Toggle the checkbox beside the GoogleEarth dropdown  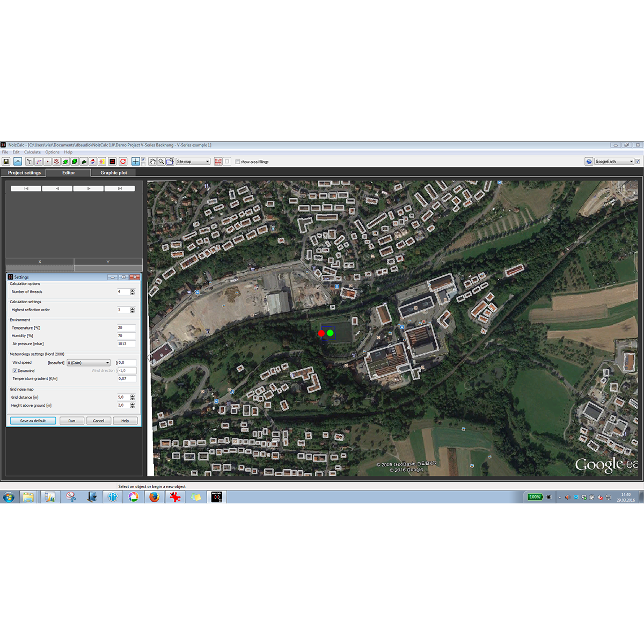pos(638,162)
